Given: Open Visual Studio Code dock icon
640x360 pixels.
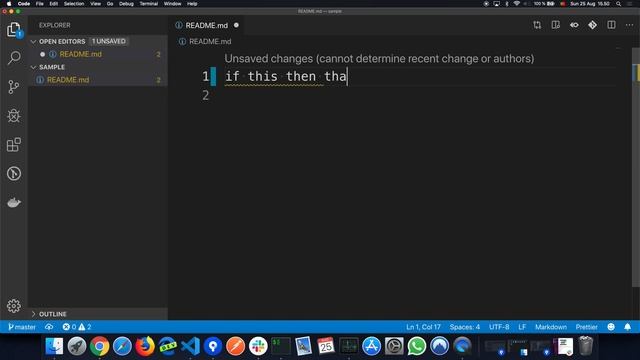Looking at the screenshot, I should click(x=190, y=346).
